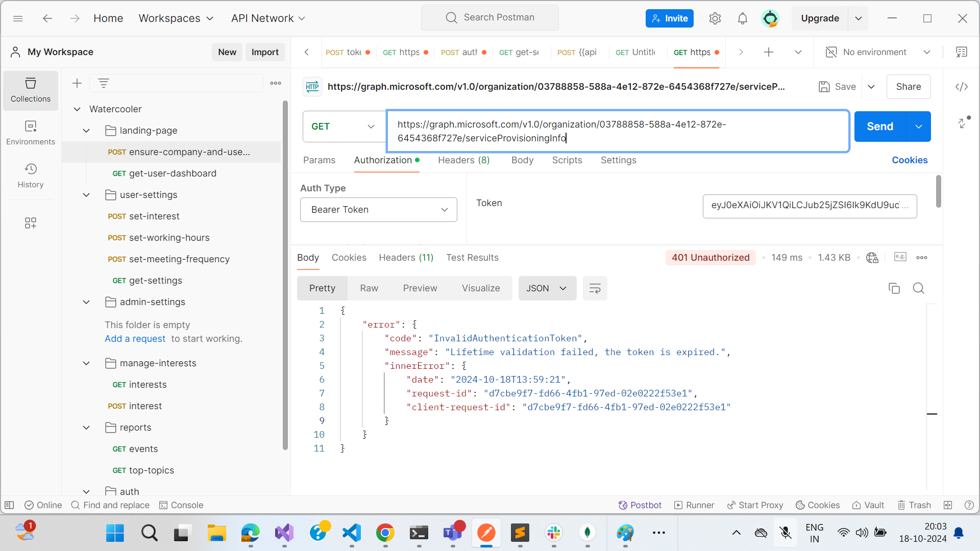Open Visual Studio Code from taskbar
The image size is (980, 551).
tap(352, 533)
